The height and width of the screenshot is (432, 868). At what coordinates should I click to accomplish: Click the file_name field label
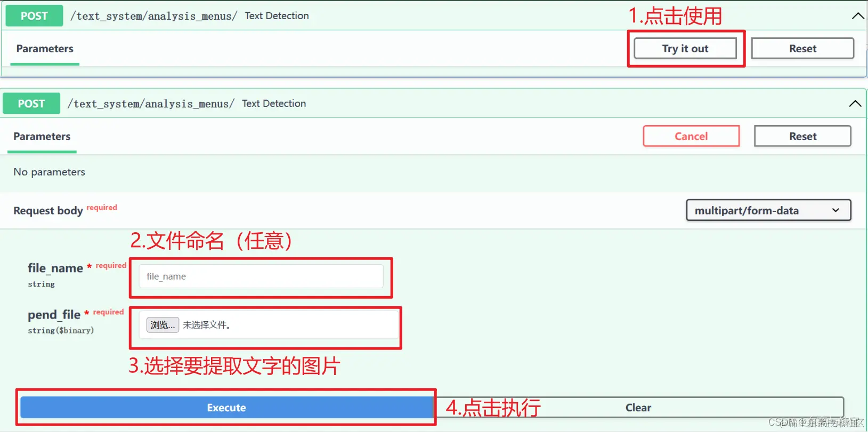tap(55, 268)
